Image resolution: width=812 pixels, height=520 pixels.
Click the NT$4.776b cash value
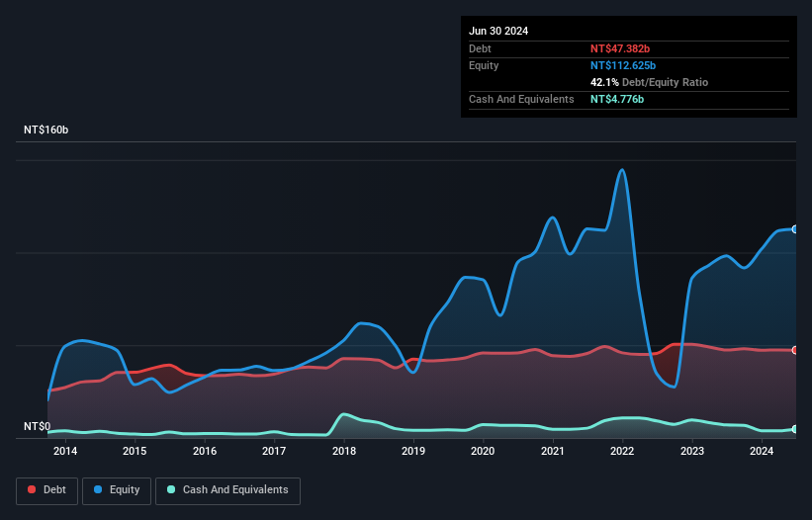click(617, 99)
